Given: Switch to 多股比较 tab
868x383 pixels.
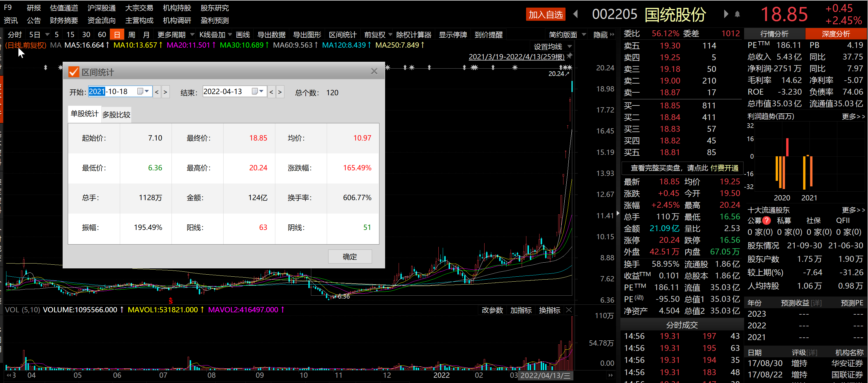Looking at the screenshot, I should [116, 115].
